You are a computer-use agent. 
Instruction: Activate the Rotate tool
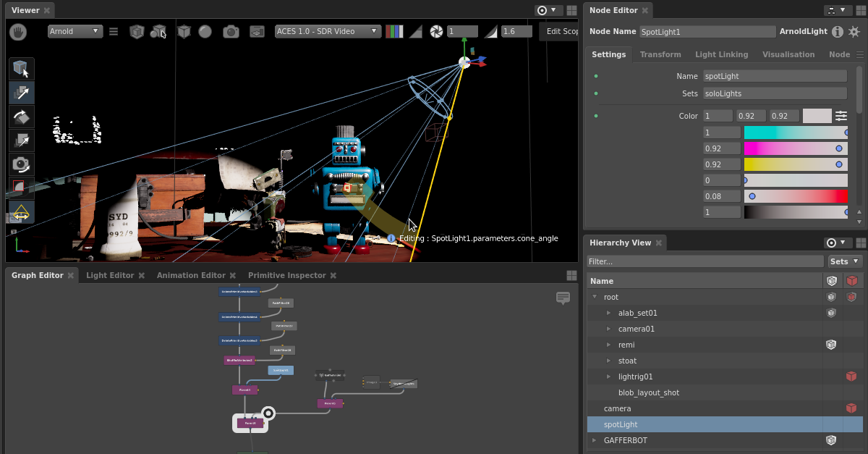[21, 117]
